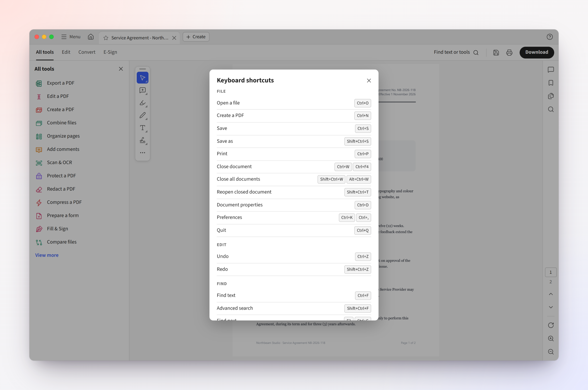Open the Menu hamburger
The width and height of the screenshot is (588, 390).
point(71,37)
